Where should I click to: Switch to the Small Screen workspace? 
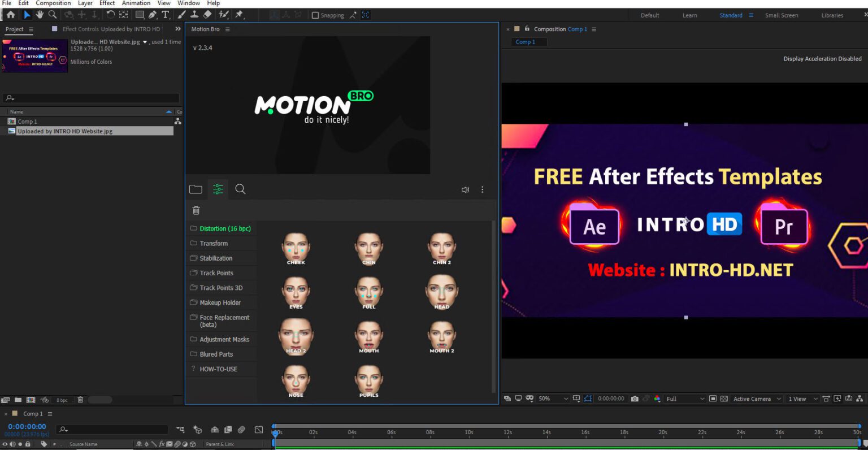click(x=782, y=15)
